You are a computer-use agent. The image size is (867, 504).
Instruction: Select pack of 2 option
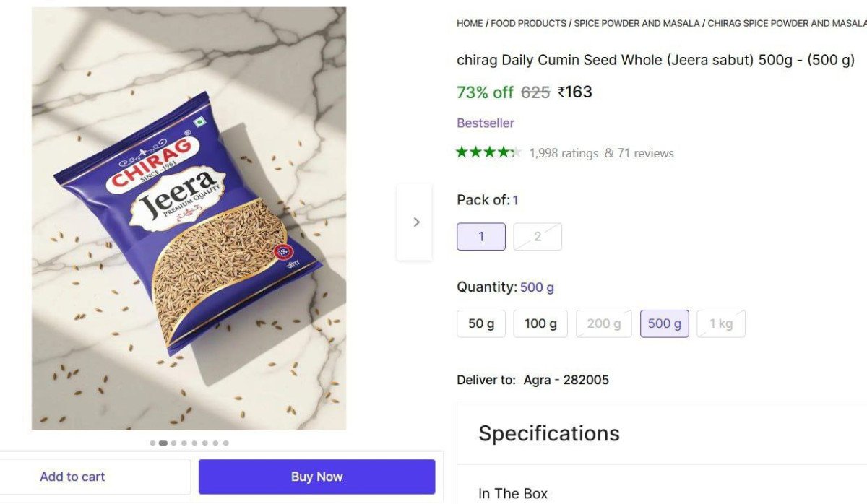coord(538,237)
